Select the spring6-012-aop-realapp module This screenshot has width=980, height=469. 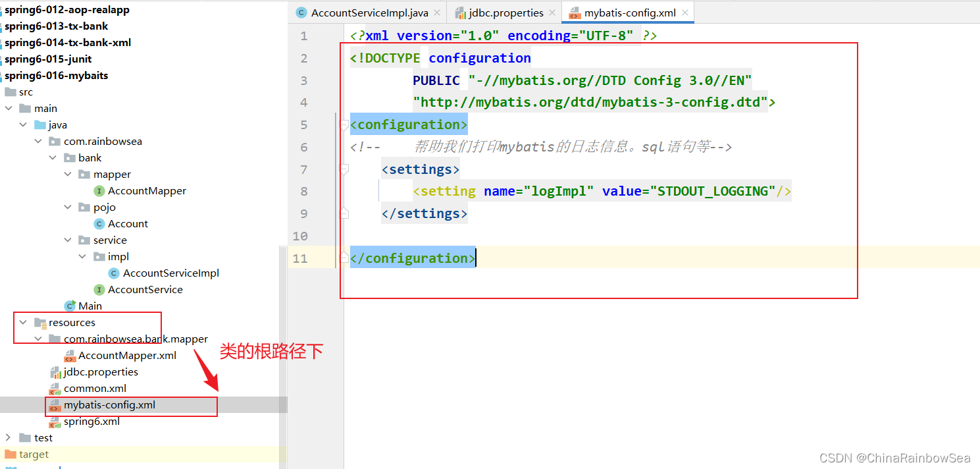[x=67, y=10]
